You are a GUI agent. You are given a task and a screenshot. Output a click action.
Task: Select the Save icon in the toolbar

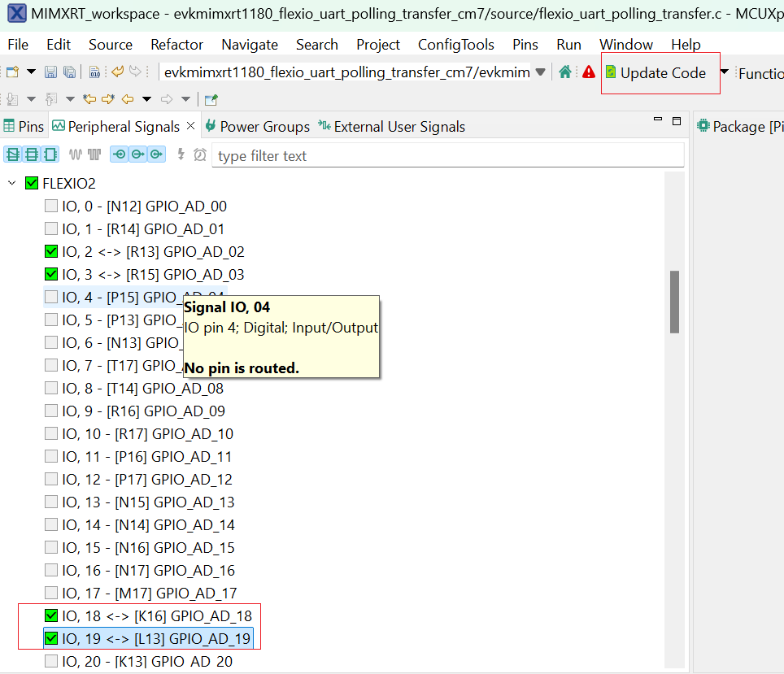click(x=50, y=72)
